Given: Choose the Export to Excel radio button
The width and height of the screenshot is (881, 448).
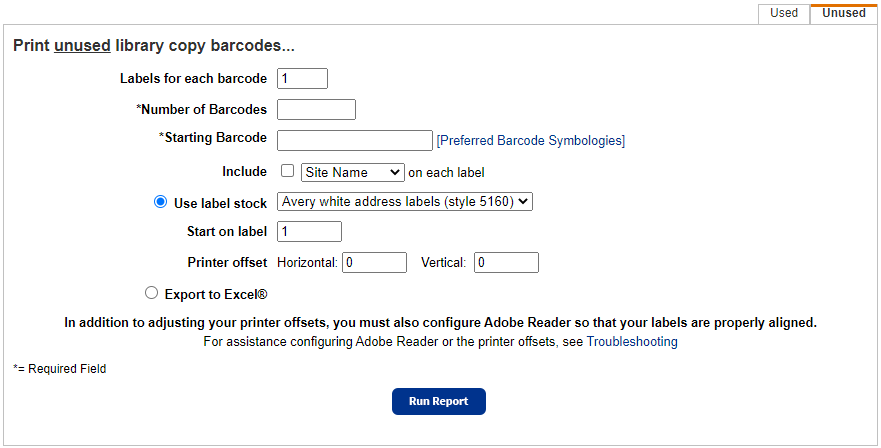Looking at the screenshot, I should coord(151,294).
